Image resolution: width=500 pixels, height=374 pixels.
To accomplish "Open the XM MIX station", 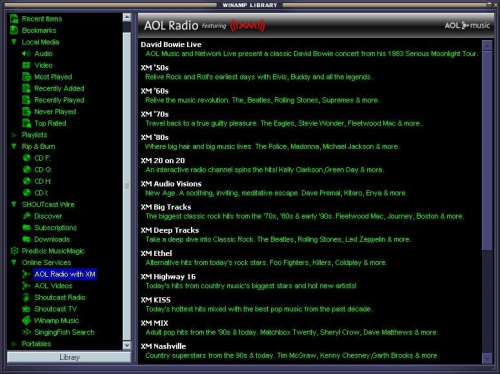I will tap(154, 323).
